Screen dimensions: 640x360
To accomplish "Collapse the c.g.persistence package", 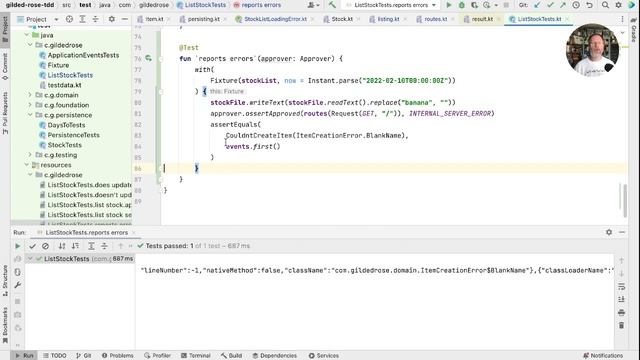I will (x=30, y=115).
